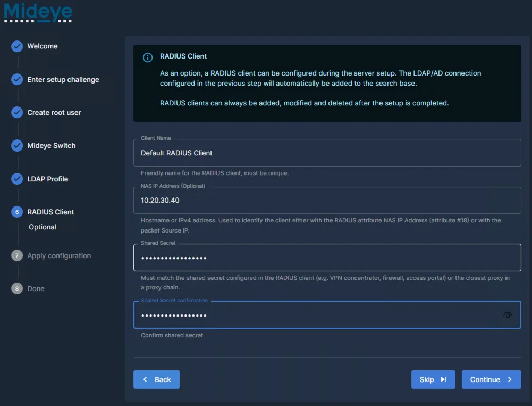Click the Mideye Switch step checkmark icon

point(16,146)
